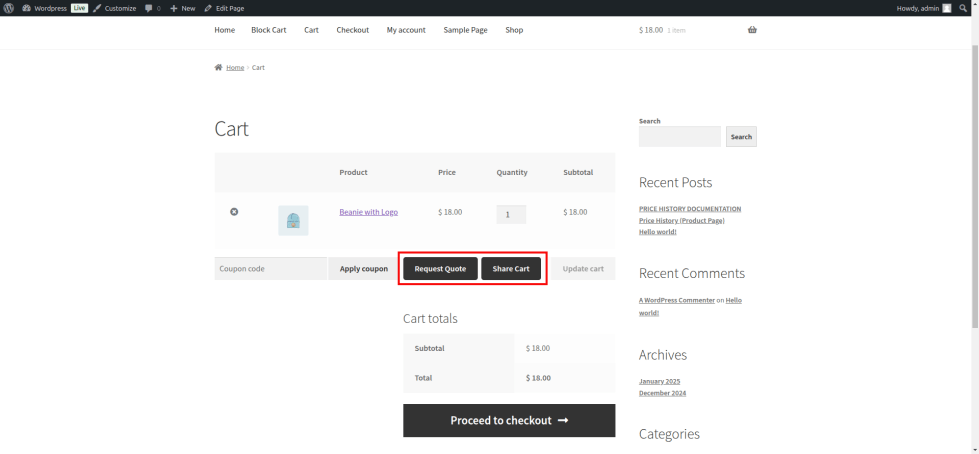Screen dimensions: 979x454
Task: Remove Beanie with Logo using the X icon
Action: [x=234, y=212]
